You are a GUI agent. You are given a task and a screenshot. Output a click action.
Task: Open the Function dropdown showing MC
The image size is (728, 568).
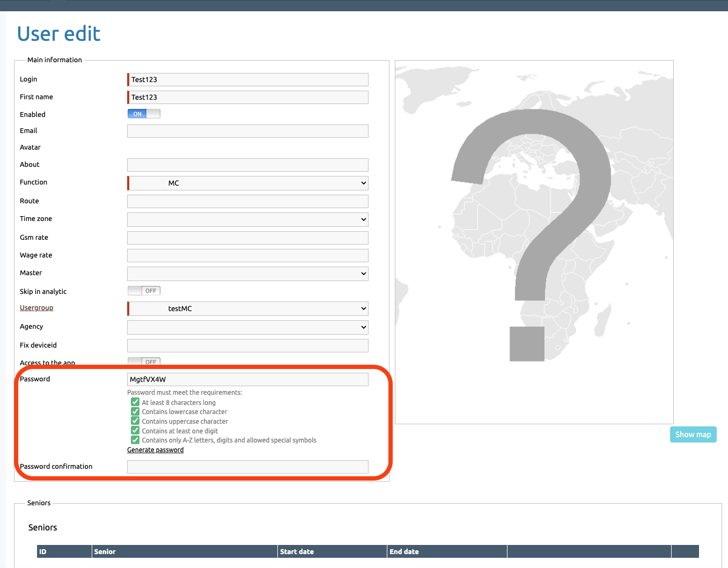(x=248, y=183)
